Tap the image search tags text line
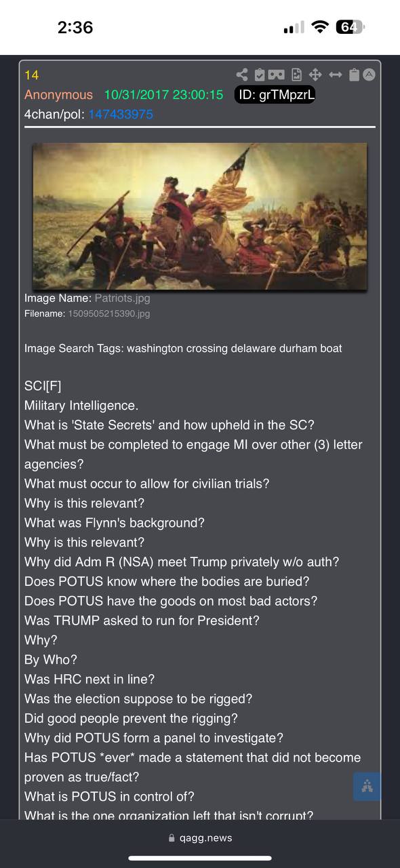Screen dimensions: 400x868 (x=183, y=349)
